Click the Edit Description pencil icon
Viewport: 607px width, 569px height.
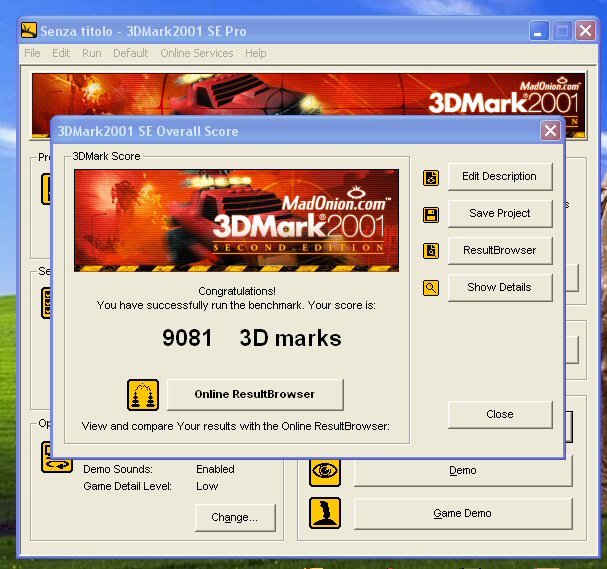tap(431, 178)
